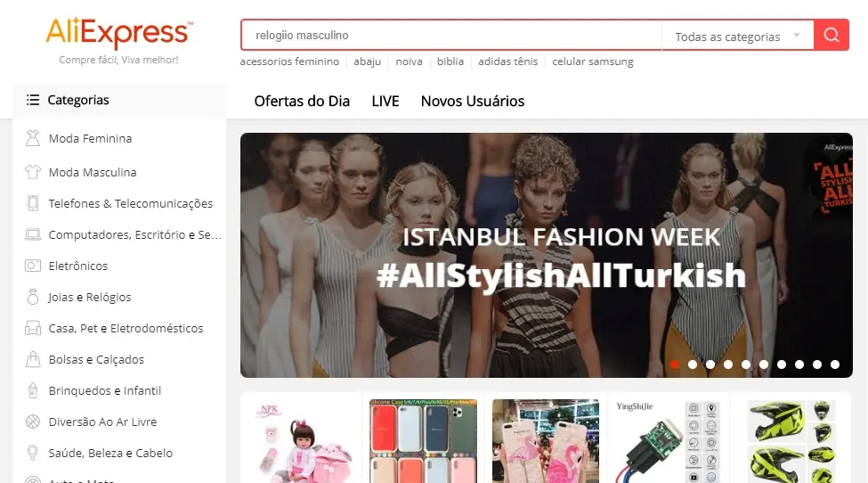Select the first red carousel dot

click(x=675, y=364)
